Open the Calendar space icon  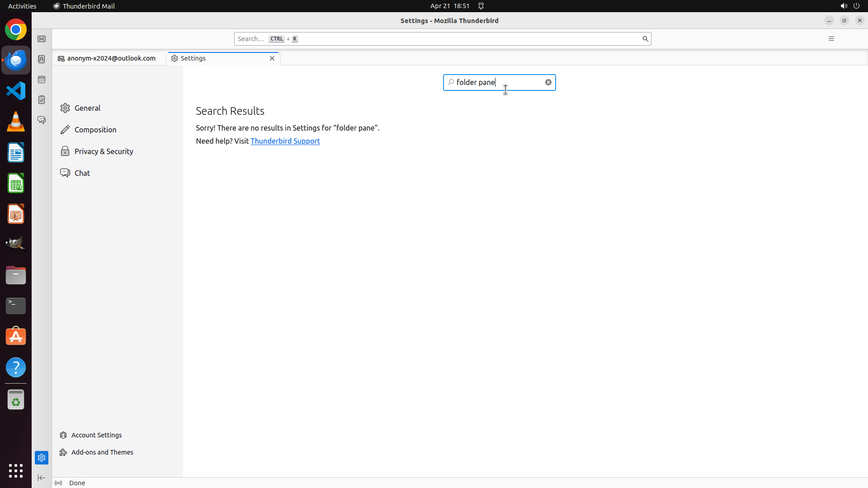[x=42, y=80]
